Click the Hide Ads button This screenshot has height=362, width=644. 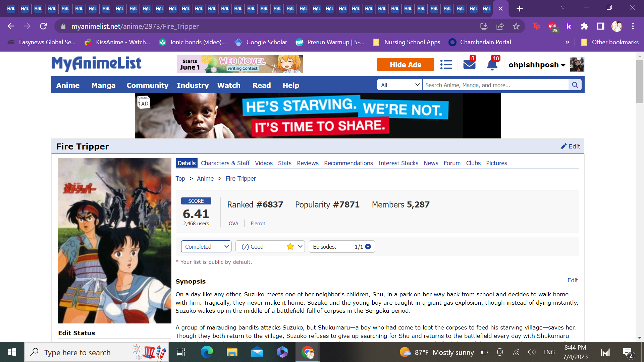(x=405, y=65)
